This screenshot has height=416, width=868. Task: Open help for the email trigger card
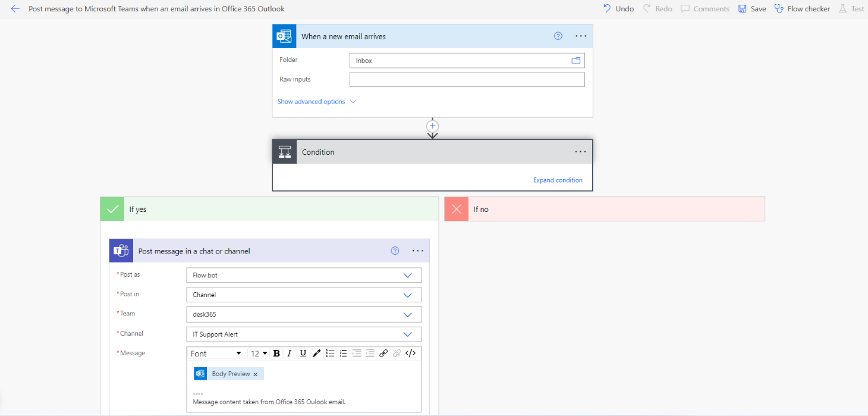click(x=558, y=36)
